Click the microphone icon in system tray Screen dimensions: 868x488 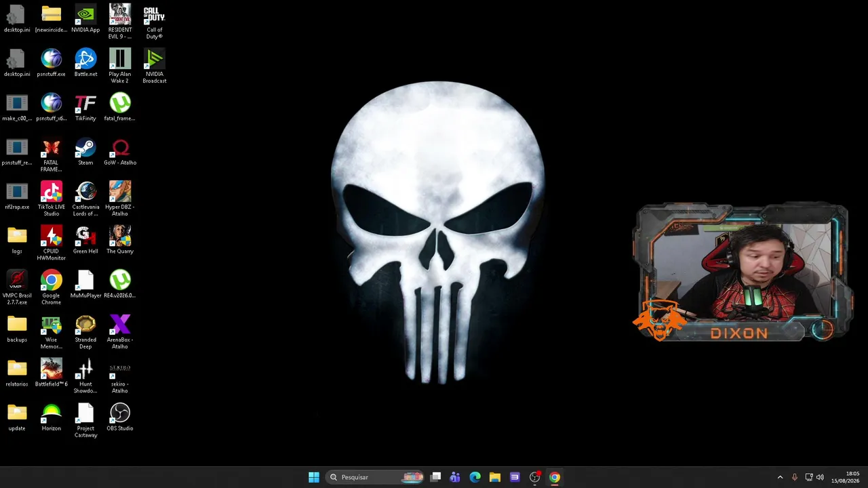pyautogui.click(x=795, y=477)
